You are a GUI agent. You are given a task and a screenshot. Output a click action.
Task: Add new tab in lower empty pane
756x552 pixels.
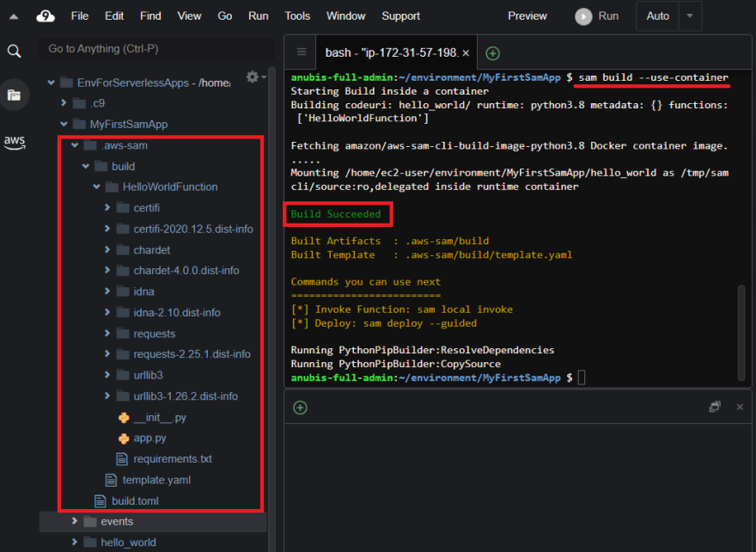300,408
